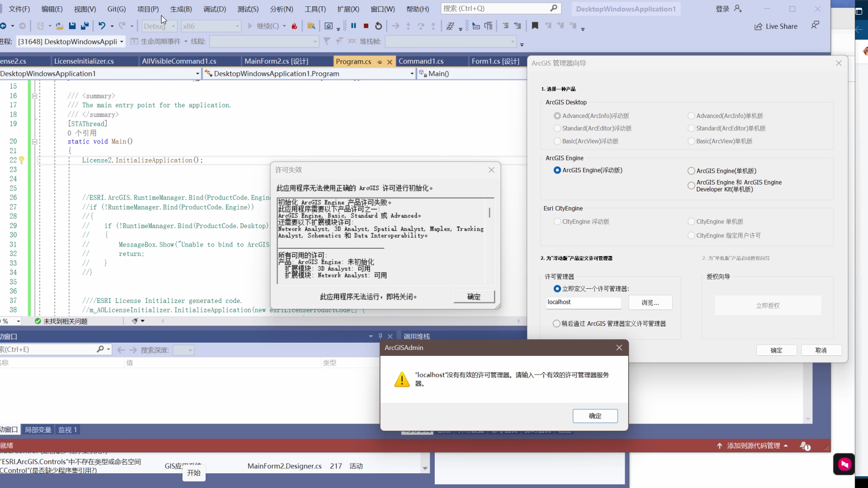Choose ArcGIS Engine Developer Kit(单机版) option

pyautogui.click(x=691, y=186)
